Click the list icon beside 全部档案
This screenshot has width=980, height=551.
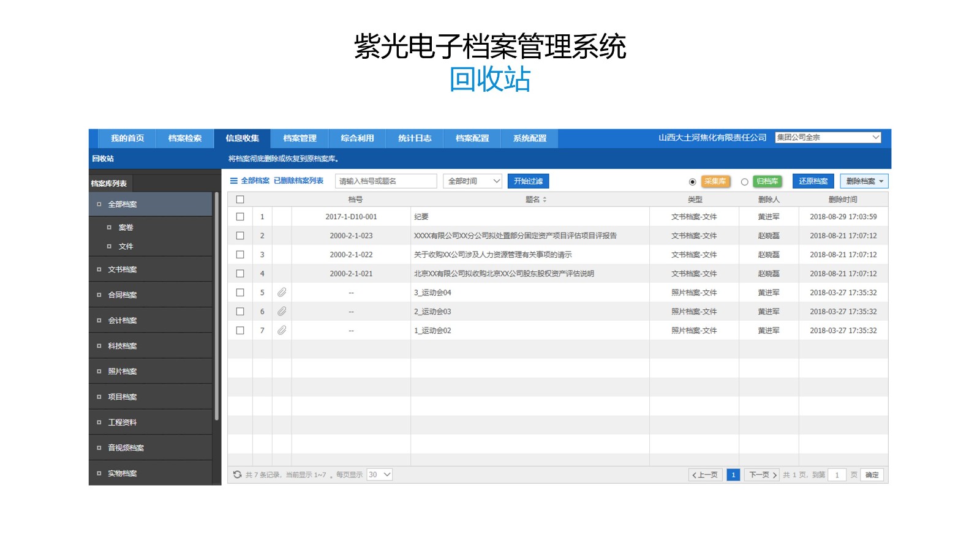[233, 181]
